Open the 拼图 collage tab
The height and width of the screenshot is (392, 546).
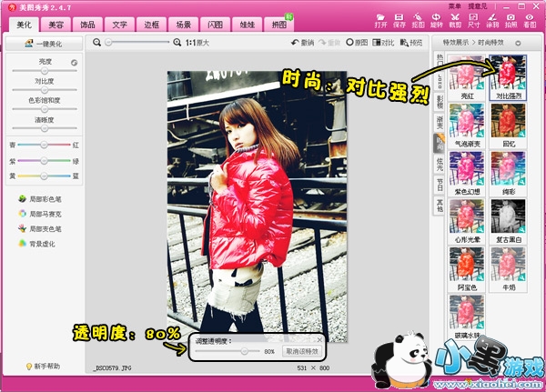[x=279, y=25]
